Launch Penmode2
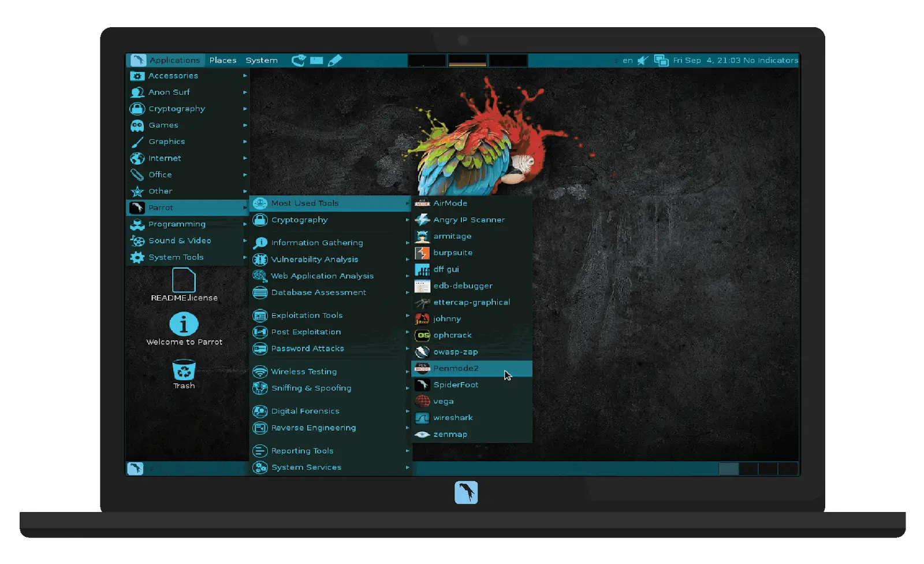Viewport: 924px width, 564px height. click(x=472, y=368)
